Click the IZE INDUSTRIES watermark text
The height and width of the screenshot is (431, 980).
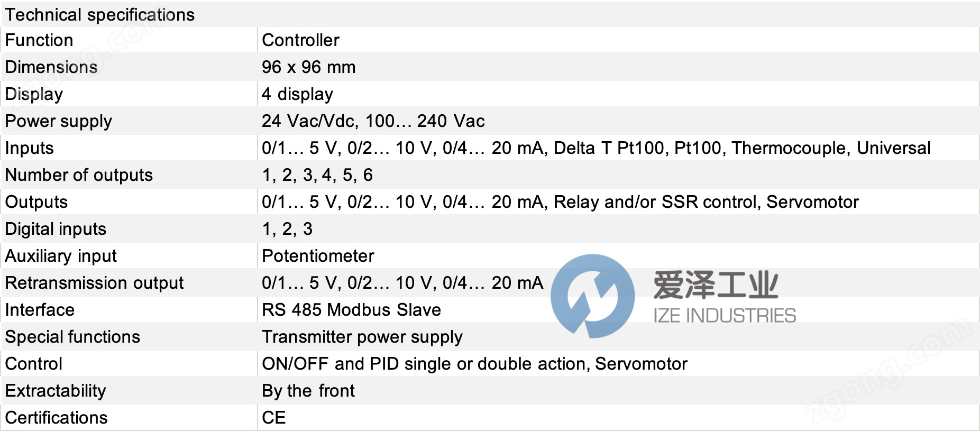pyautogui.click(x=725, y=316)
